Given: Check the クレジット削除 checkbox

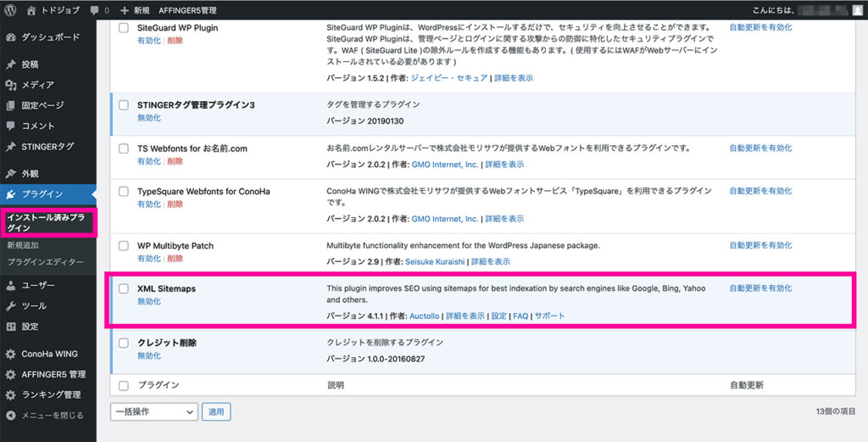Looking at the screenshot, I should (x=124, y=343).
